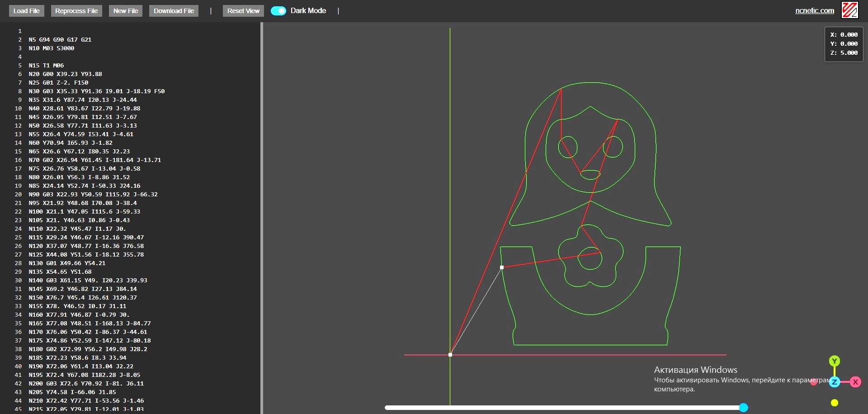Image resolution: width=868 pixels, height=414 pixels.
Task: Click the simulation progress slider handle
Action: [x=743, y=408]
